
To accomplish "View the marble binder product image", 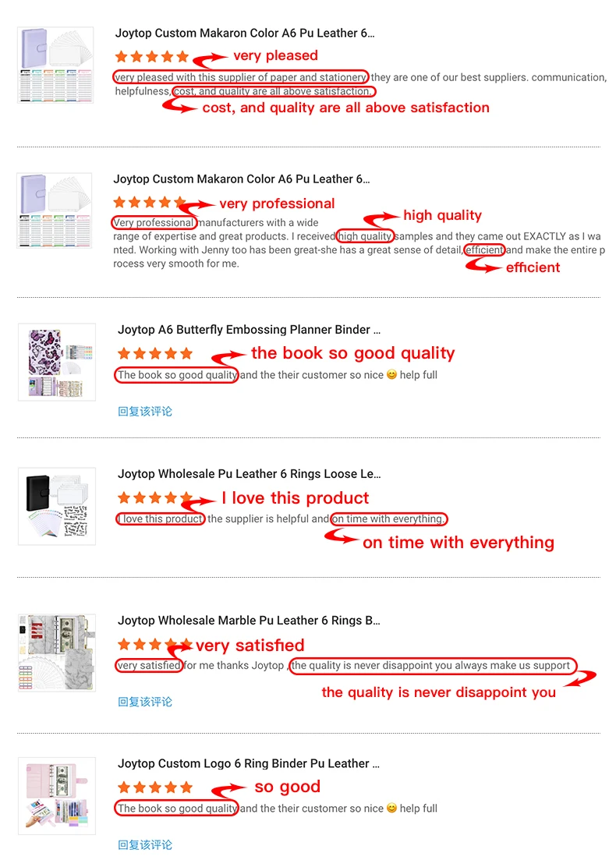I will (x=56, y=653).
